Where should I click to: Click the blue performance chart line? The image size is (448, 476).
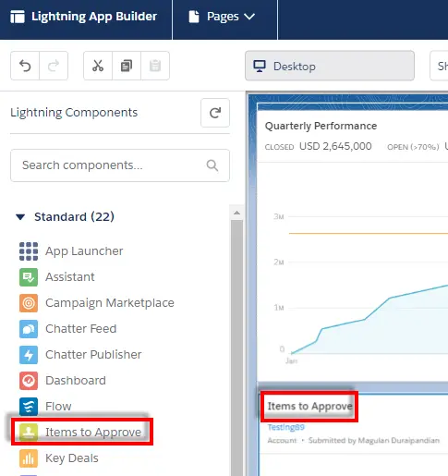click(369, 319)
